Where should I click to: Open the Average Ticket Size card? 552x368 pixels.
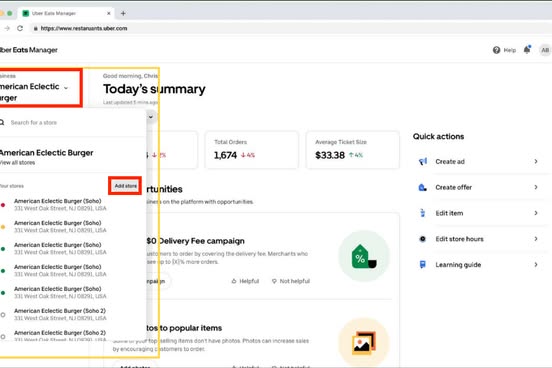pos(353,150)
